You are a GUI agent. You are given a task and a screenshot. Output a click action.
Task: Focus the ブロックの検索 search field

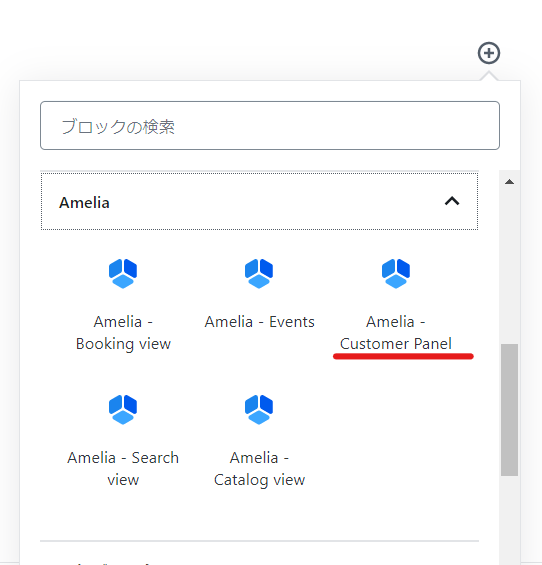270,125
